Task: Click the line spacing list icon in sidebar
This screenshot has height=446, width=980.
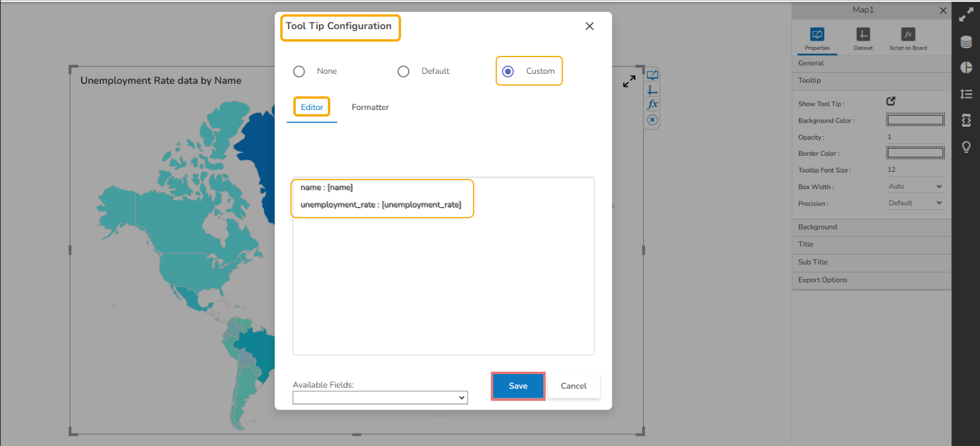Action: pos(966,94)
